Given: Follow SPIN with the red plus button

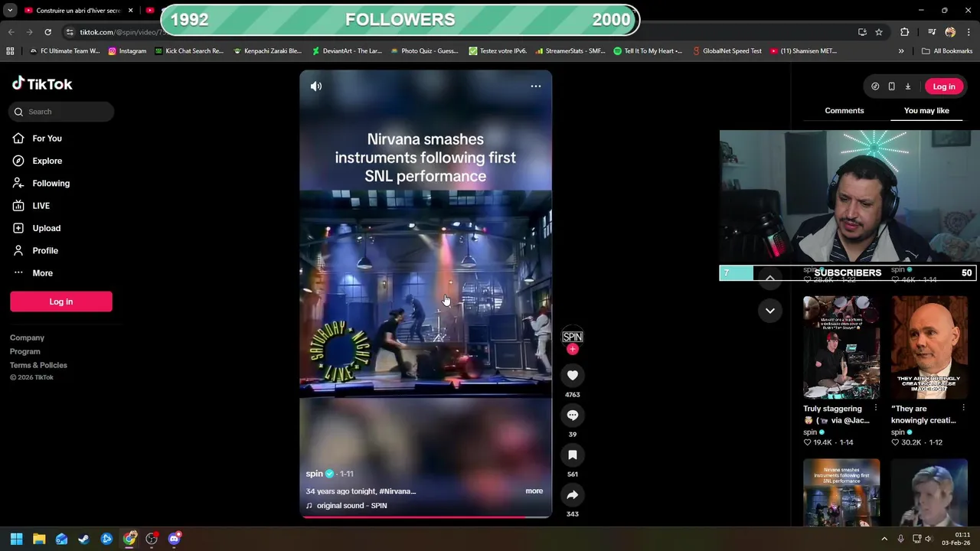Looking at the screenshot, I should click(x=573, y=349).
